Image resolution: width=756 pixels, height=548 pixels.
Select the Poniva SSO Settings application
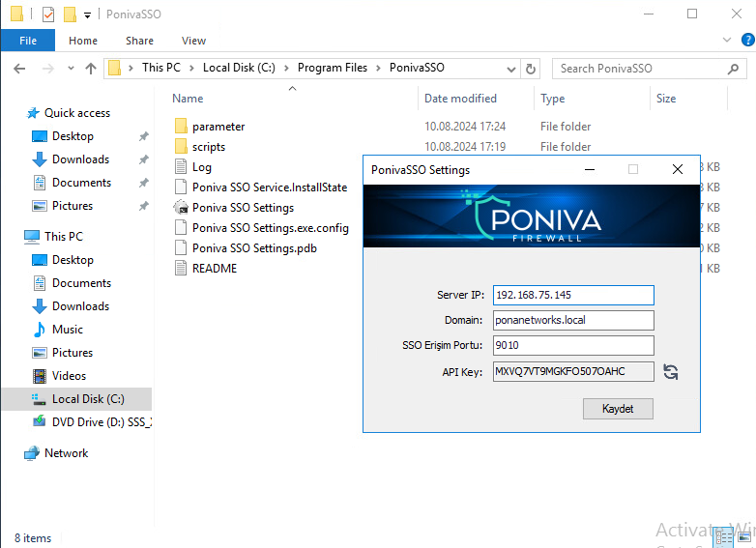pyautogui.click(x=243, y=207)
